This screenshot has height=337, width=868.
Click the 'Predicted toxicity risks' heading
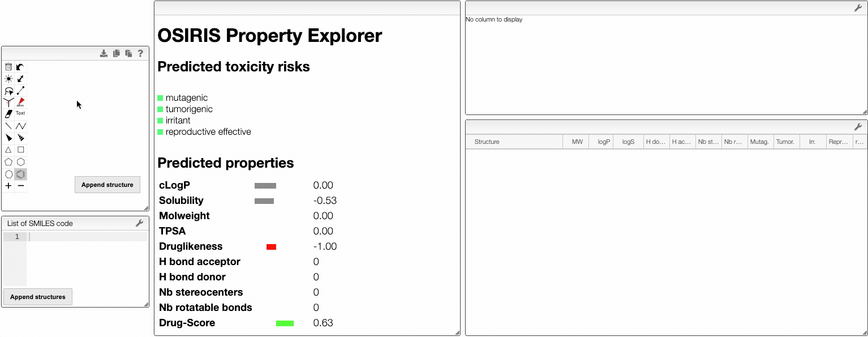point(234,67)
